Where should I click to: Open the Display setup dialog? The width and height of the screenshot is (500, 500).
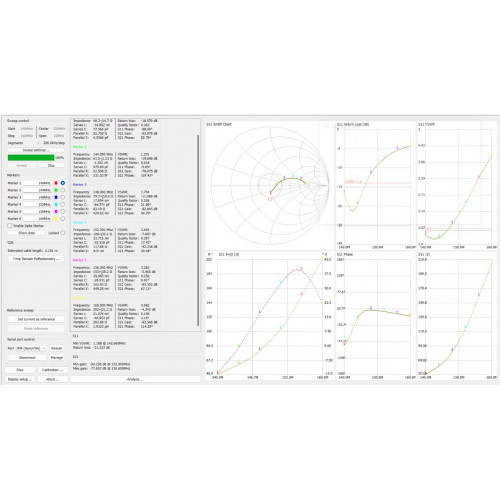[20, 379]
